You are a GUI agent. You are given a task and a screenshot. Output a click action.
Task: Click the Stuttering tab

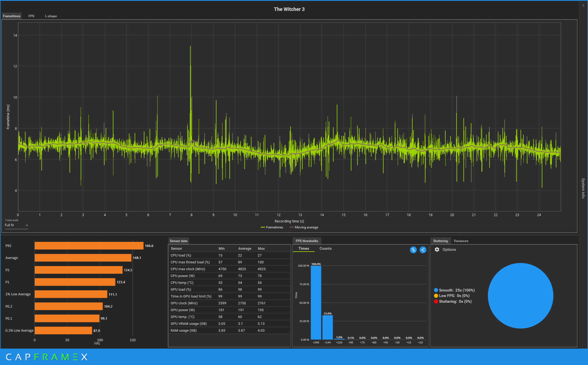coord(440,241)
